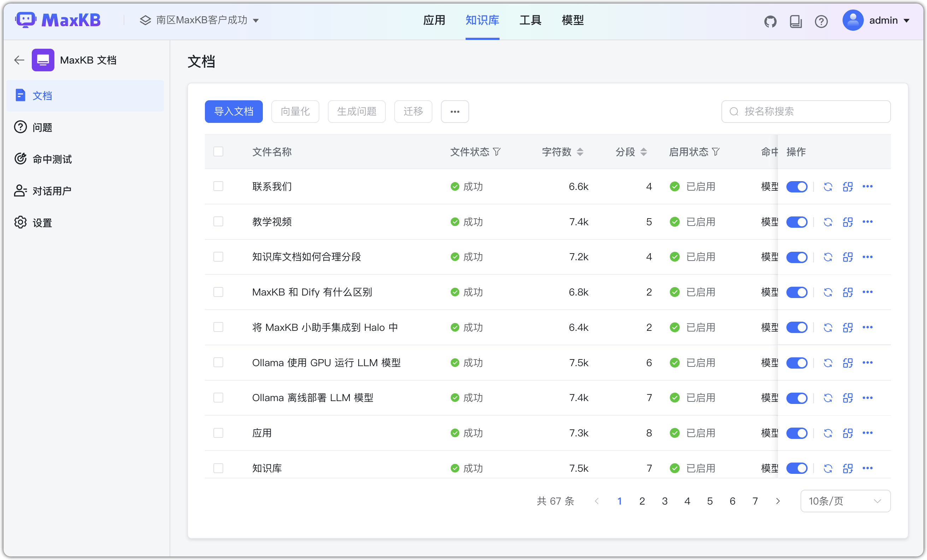This screenshot has width=927, height=560.
Task: Click the 按名称搜索 search field
Action: [806, 111]
